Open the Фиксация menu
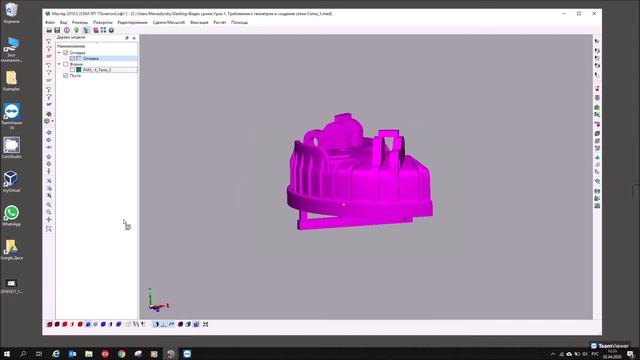This screenshot has height=360, width=640. (199, 22)
